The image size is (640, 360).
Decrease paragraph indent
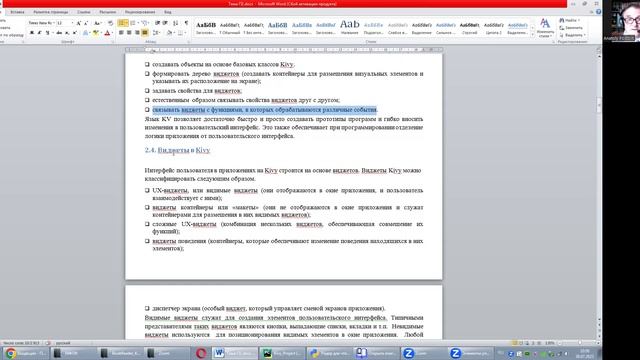(158, 23)
